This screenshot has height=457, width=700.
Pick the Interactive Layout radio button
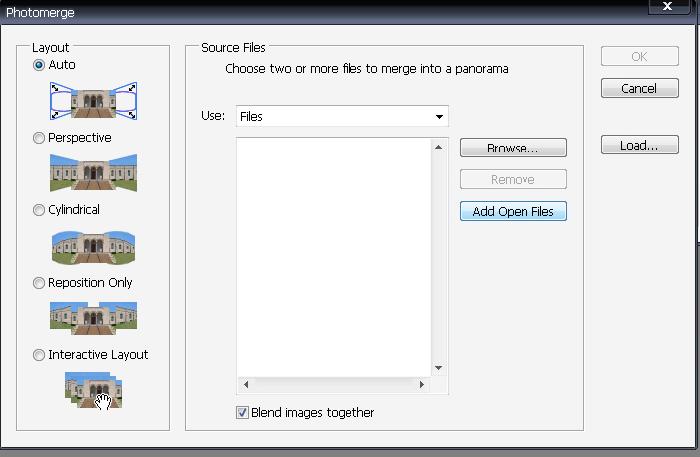[x=39, y=355]
